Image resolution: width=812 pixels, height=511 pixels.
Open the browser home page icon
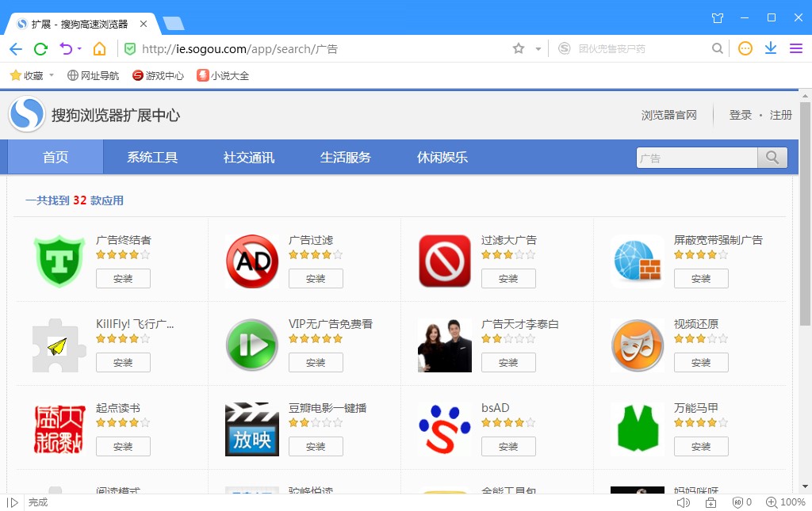pos(99,48)
